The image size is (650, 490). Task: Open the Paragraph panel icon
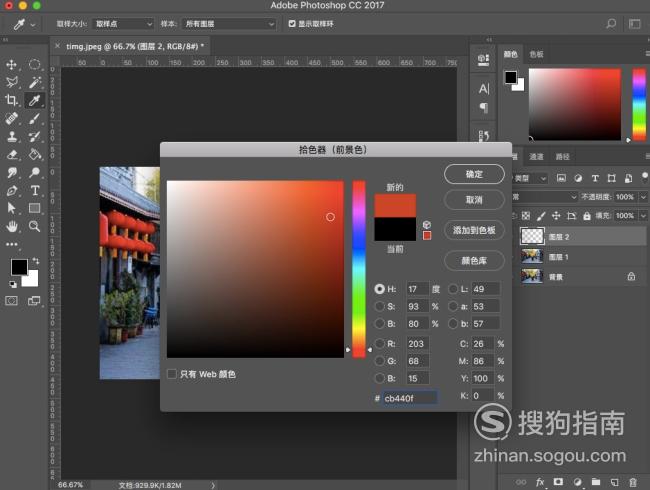pyautogui.click(x=484, y=108)
